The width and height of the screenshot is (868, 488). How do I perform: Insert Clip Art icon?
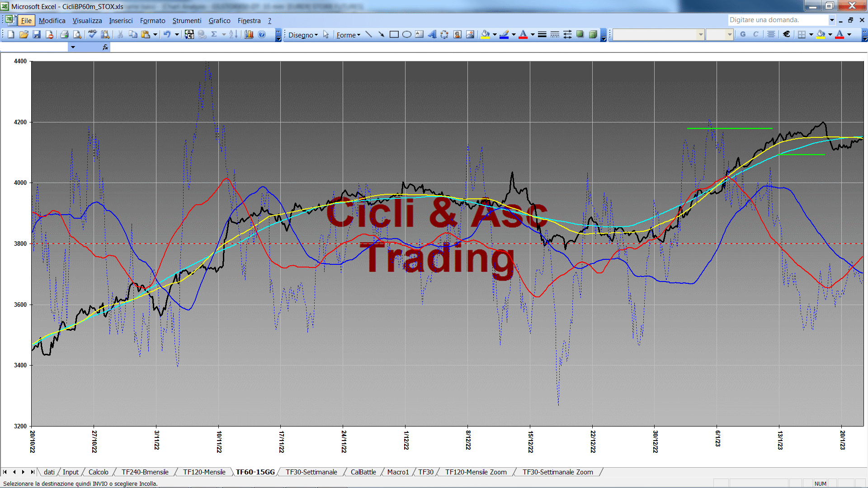[458, 35]
